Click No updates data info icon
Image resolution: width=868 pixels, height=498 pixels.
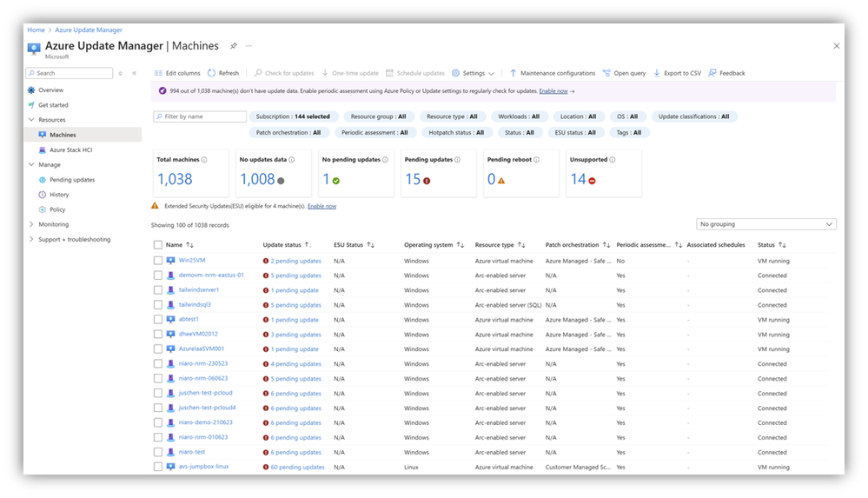click(x=292, y=160)
